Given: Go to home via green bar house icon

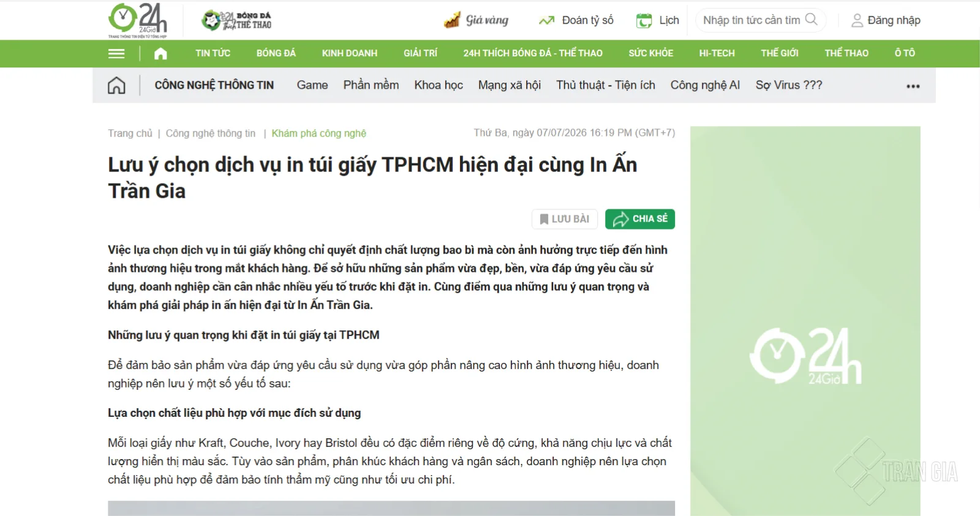Looking at the screenshot, I should tap(160, 53).
